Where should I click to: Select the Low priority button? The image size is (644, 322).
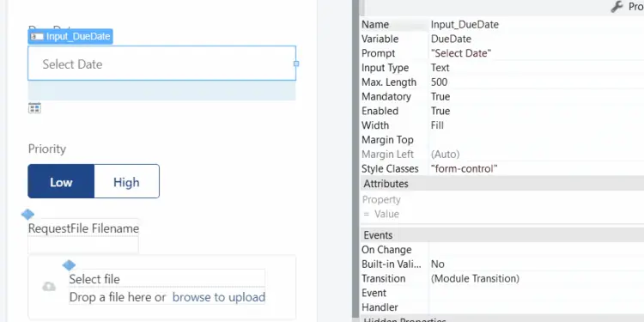click(x=61, y=181)
